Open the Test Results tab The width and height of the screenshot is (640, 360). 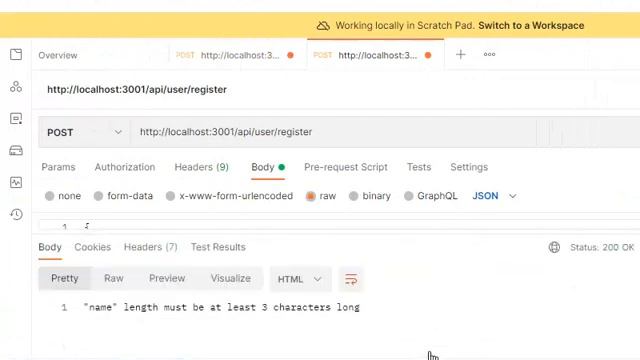tap(218, 247)
